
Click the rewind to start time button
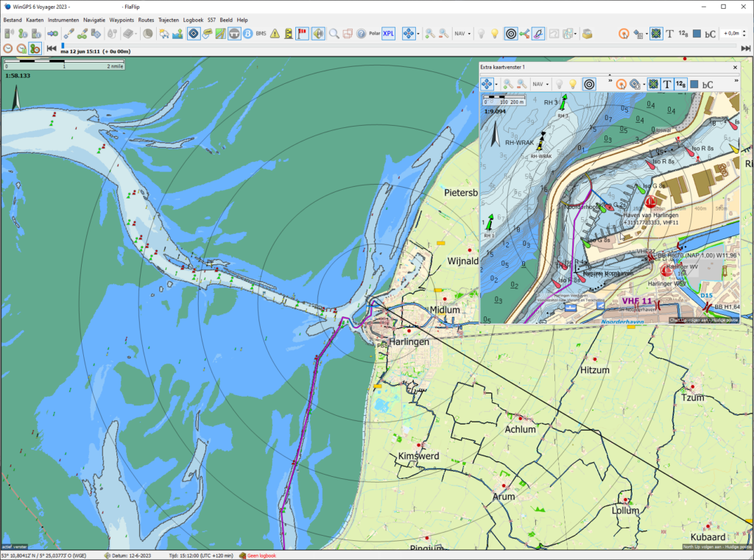point(52,48)
